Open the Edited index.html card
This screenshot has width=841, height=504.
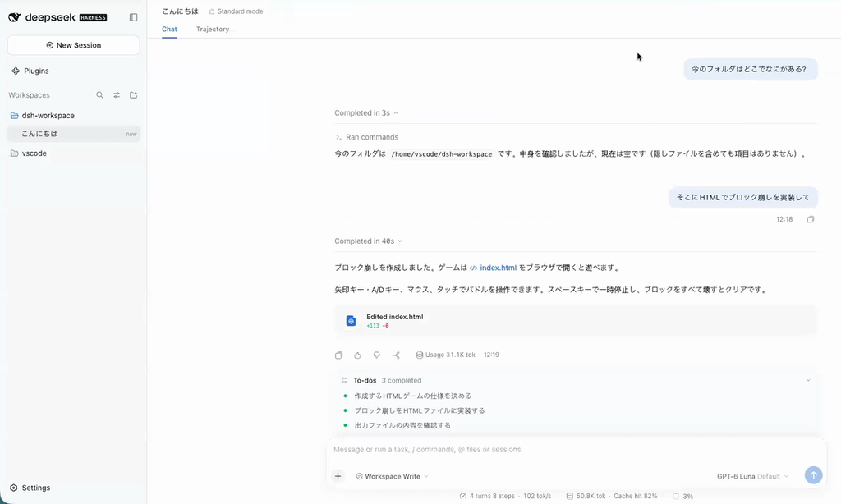pyautogui.click(x=576, y=321)
